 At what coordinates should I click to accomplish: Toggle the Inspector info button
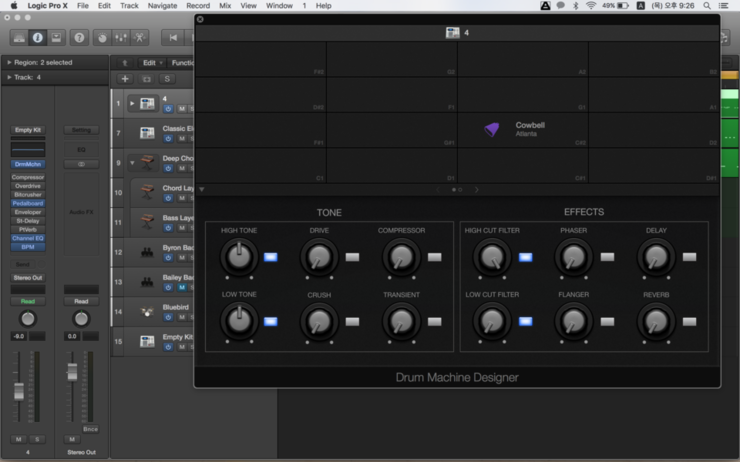(37, 38)
